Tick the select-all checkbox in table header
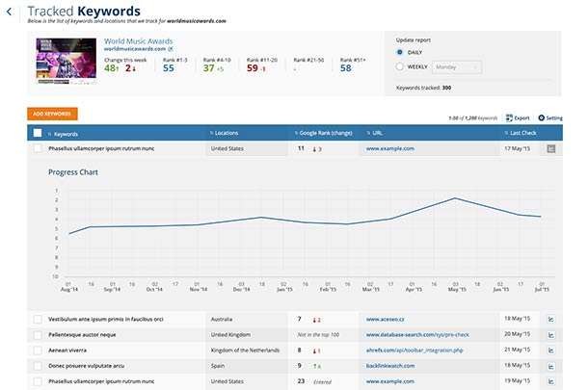 point(38,133)
